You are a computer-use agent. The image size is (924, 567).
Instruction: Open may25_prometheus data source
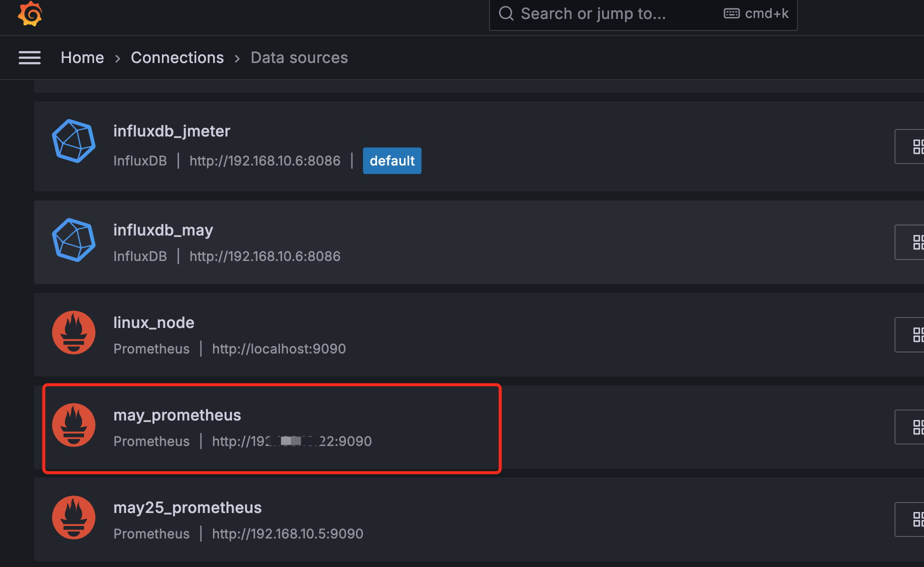point(187,507)
